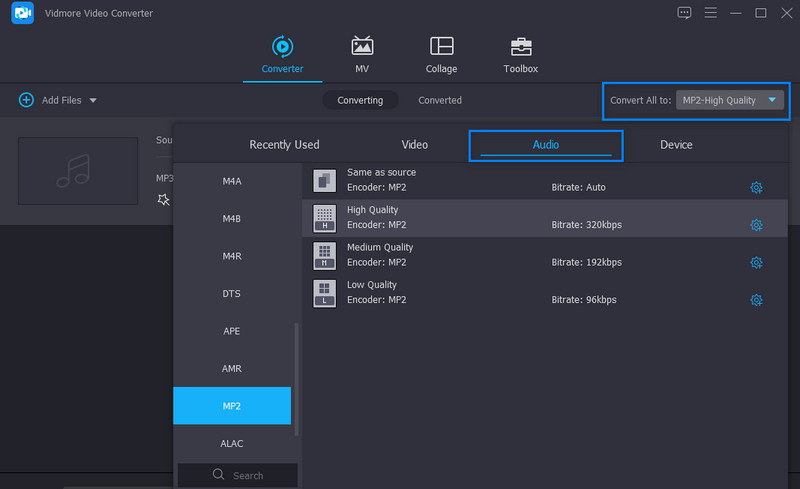Image resolution: width=800 pixels, height=489 pixels.
Task: Open the Collage layout icon
Action: (x=441, y=47)
